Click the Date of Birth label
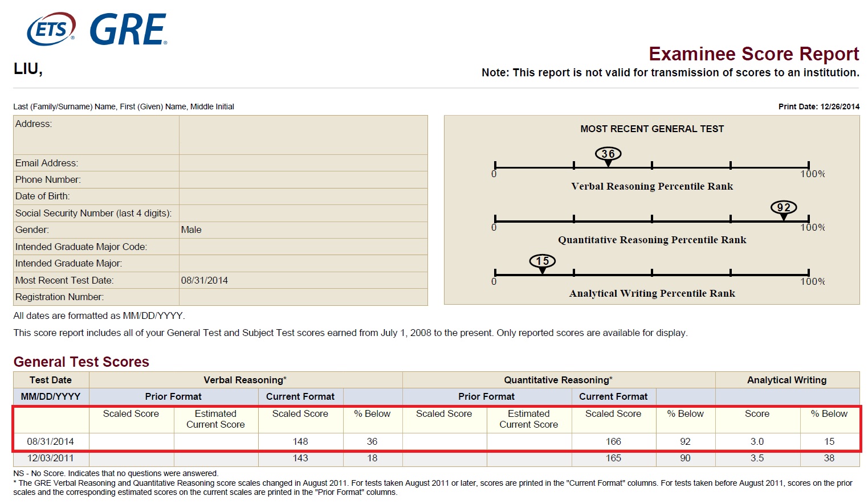This screenshot has width=868, height=504. point(43,196)
